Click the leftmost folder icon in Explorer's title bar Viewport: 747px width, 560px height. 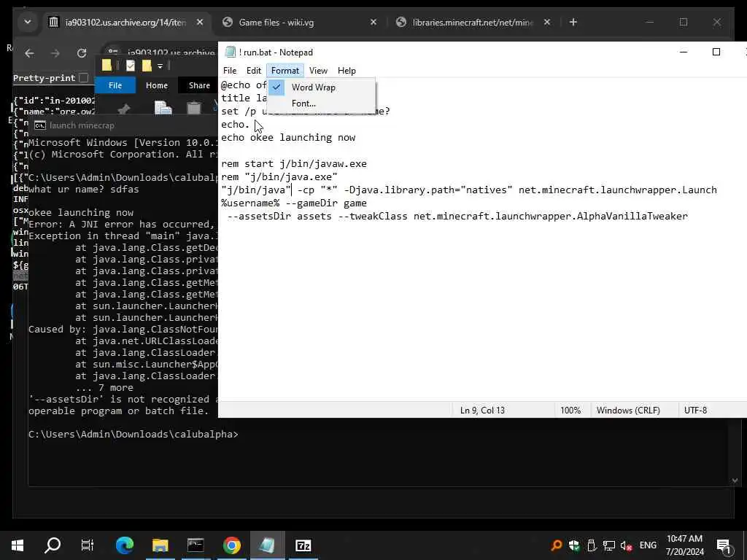point(107,65)
